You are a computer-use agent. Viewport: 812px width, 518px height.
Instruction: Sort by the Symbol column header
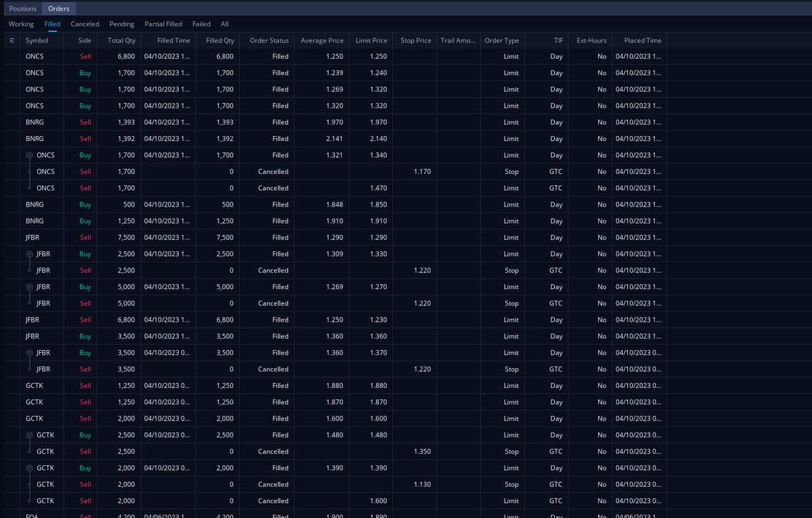click(37, 41)
